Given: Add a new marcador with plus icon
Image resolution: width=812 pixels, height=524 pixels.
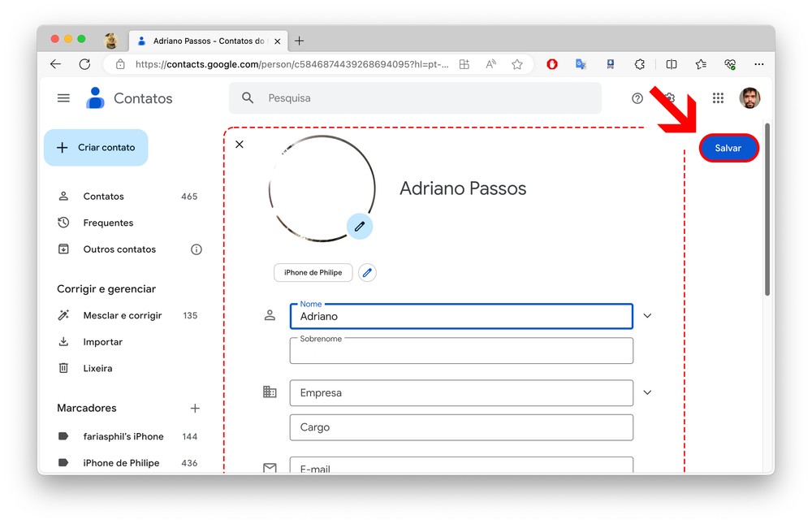Looking at the screenshot, I should click(195, 409).
